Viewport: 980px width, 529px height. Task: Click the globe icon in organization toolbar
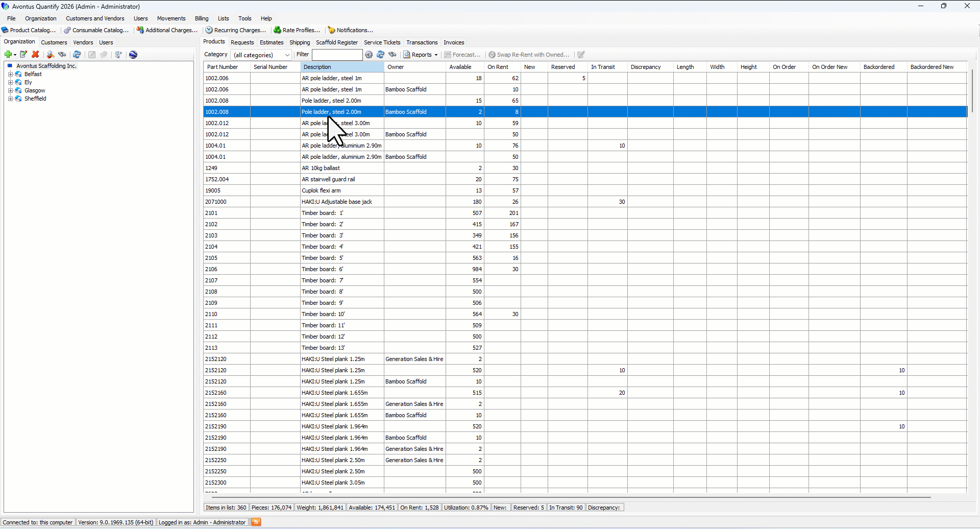(x=133, y=55)
